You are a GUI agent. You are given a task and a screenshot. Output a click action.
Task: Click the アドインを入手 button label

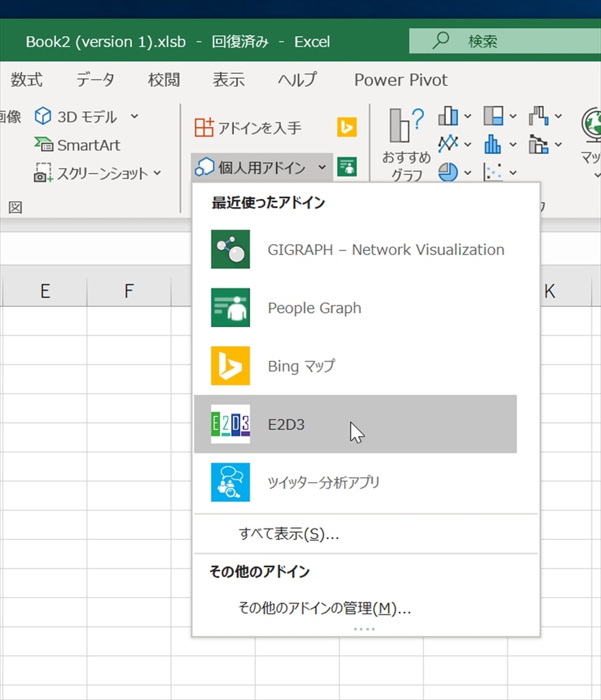(259, 128)
